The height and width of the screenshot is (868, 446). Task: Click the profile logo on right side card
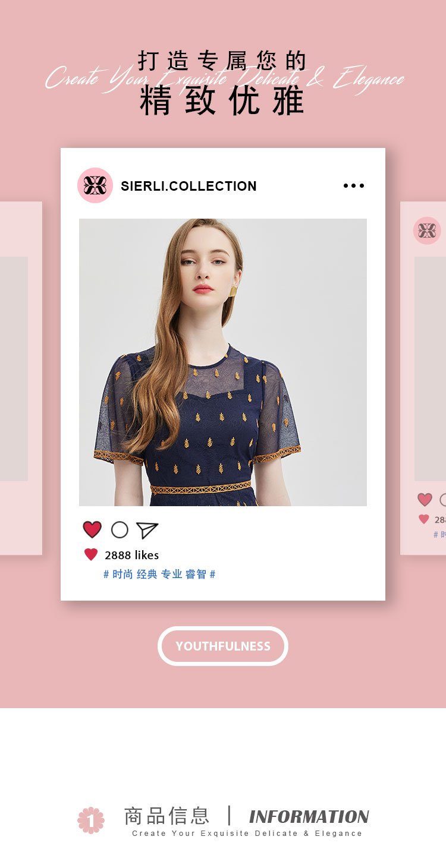(427, 231)
